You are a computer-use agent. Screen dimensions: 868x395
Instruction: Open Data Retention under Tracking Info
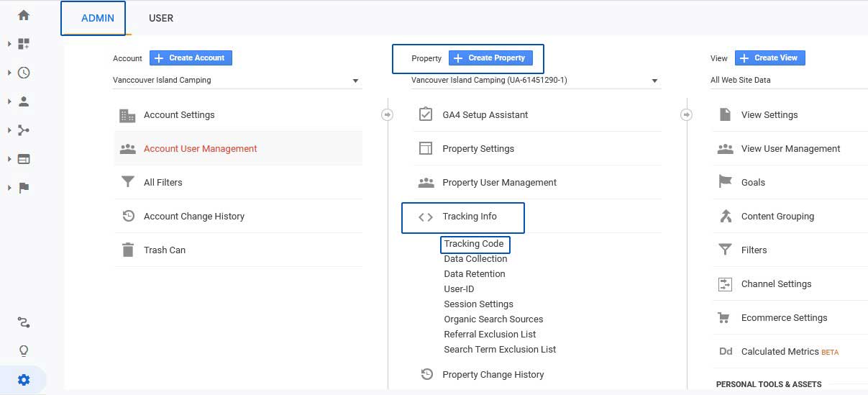[475, 274]
